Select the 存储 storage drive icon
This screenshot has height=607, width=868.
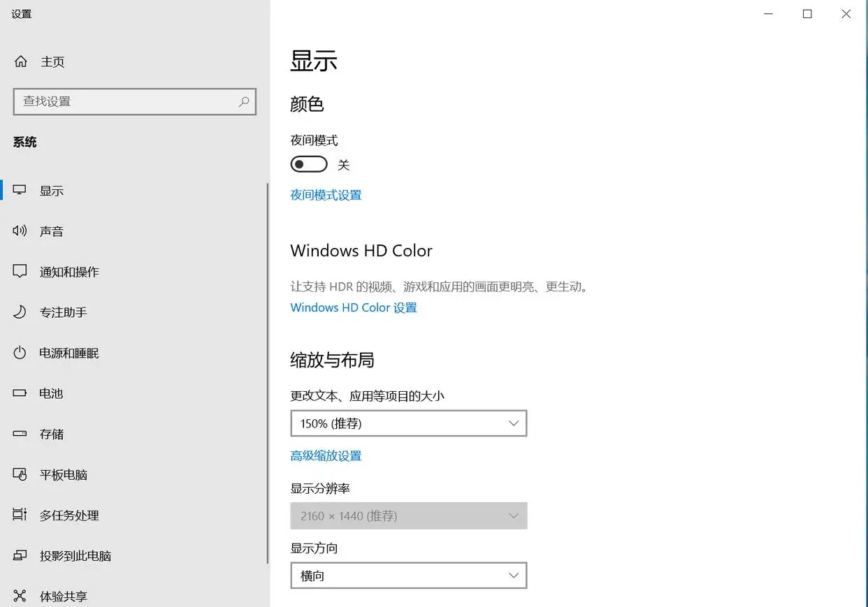tap(20, 434)
